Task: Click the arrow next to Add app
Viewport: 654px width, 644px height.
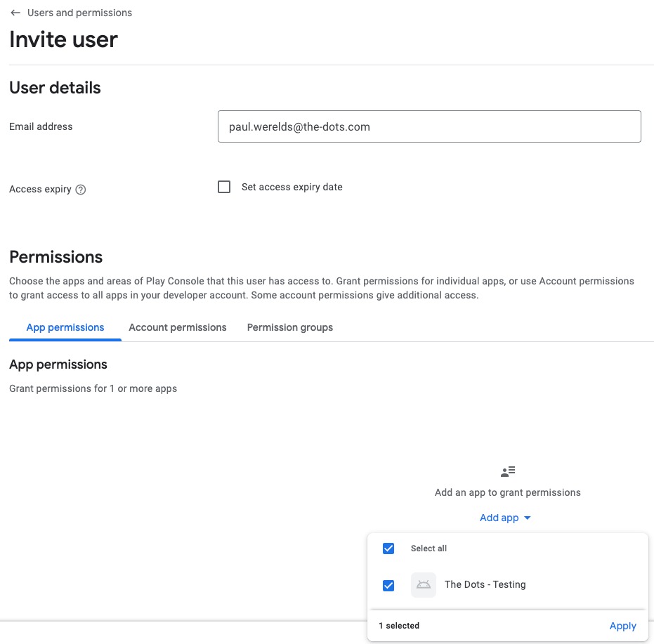Action: (528, 518)
